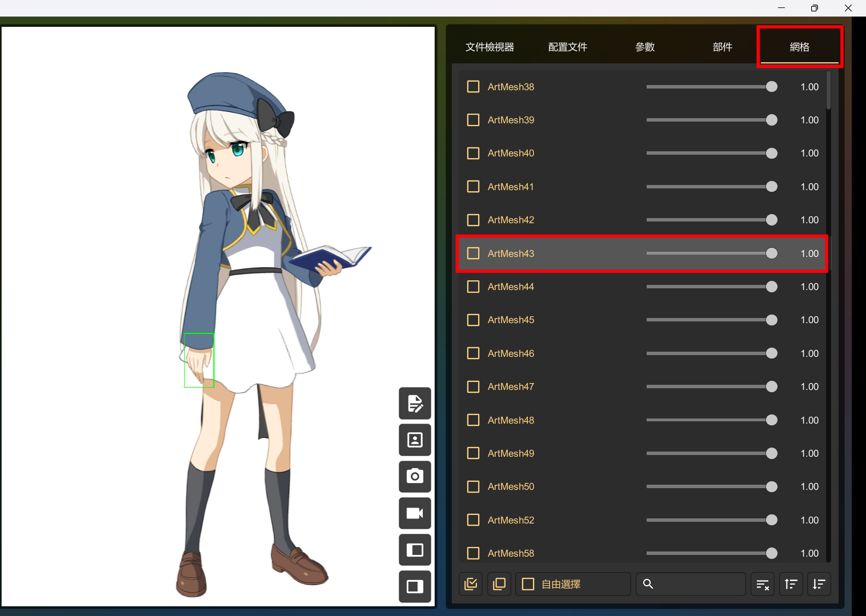Enable the 自由選擇 checkbox
The height and width of the screenshot is (616, 866).
pos(528,584)
